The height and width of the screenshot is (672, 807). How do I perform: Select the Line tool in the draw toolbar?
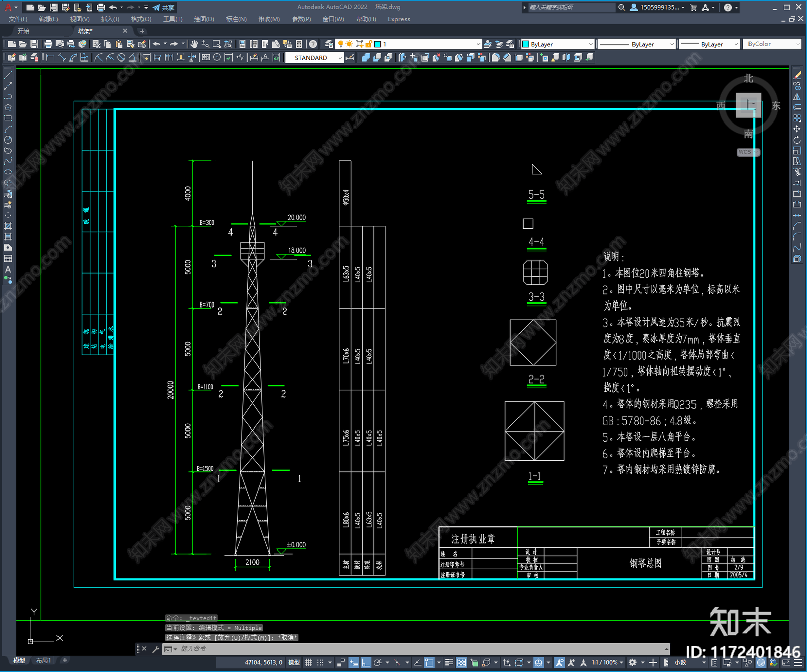[8, 75]
